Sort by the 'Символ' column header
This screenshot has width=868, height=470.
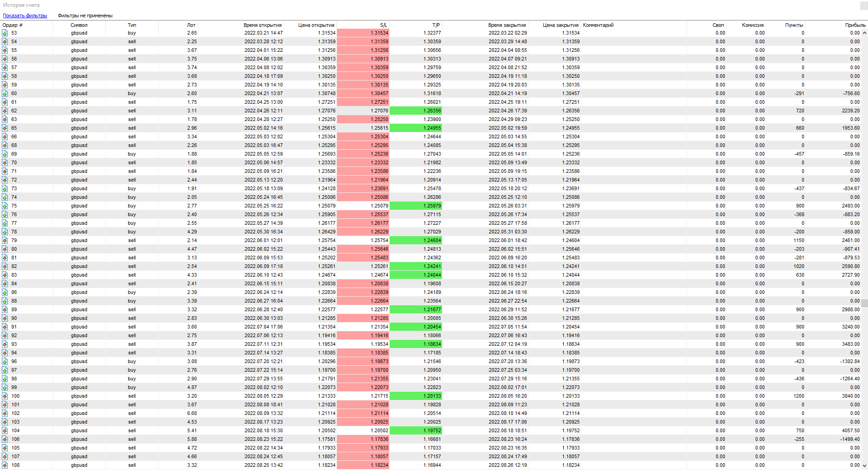click(x=79, y=25)
